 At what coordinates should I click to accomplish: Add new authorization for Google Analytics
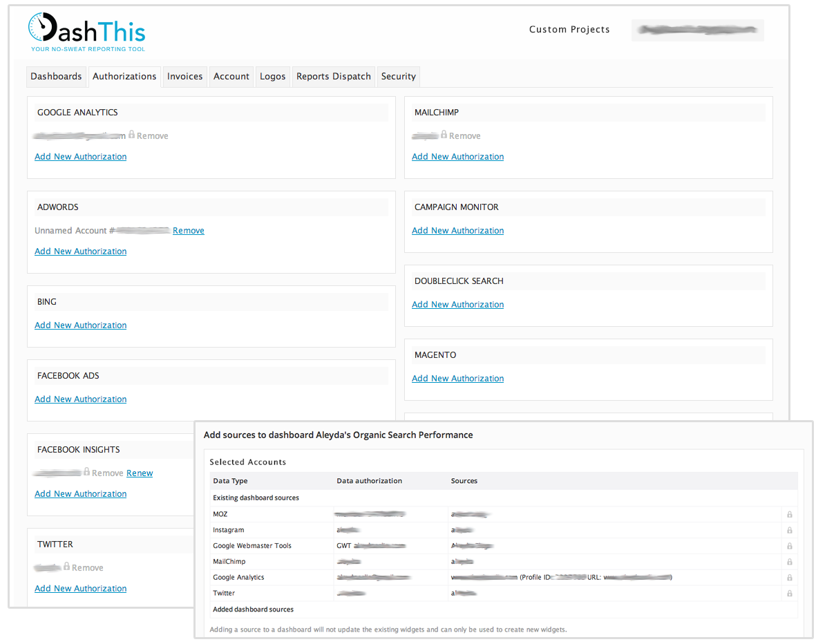click(81, 157)
